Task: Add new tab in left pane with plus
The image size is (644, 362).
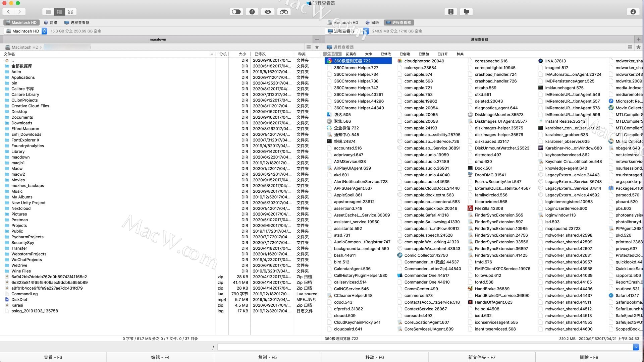Action: point(317,39)
